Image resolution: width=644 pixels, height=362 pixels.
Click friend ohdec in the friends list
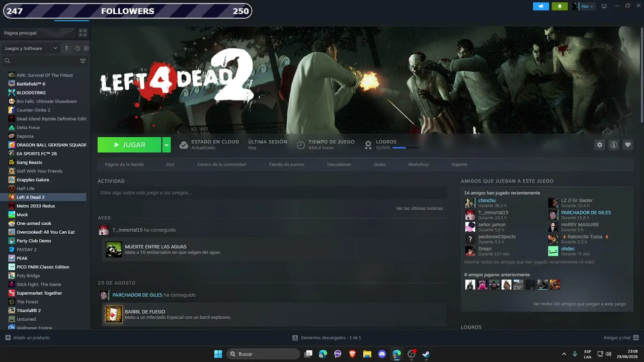(x=568, y=249)
